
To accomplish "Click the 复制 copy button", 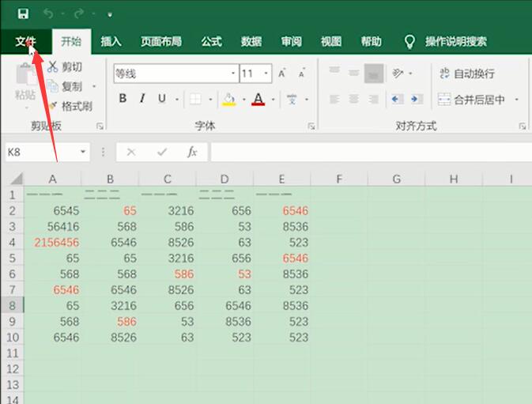I will [x=65, y=86].
